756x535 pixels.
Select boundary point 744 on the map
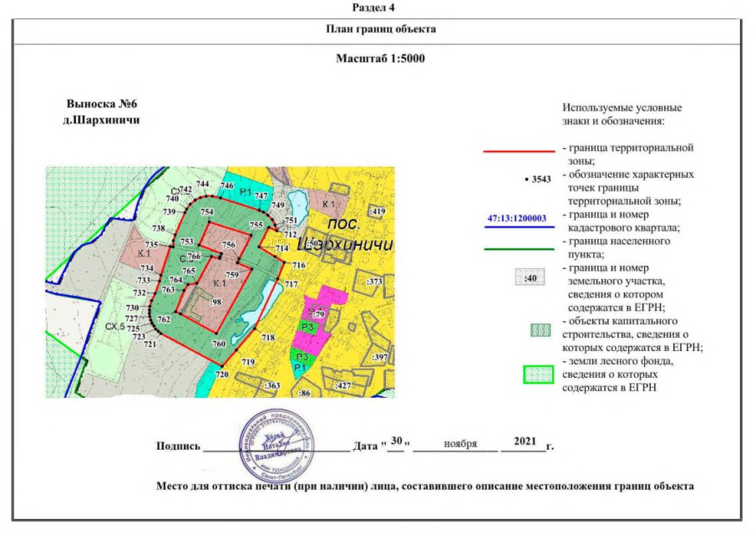point(202,184)
